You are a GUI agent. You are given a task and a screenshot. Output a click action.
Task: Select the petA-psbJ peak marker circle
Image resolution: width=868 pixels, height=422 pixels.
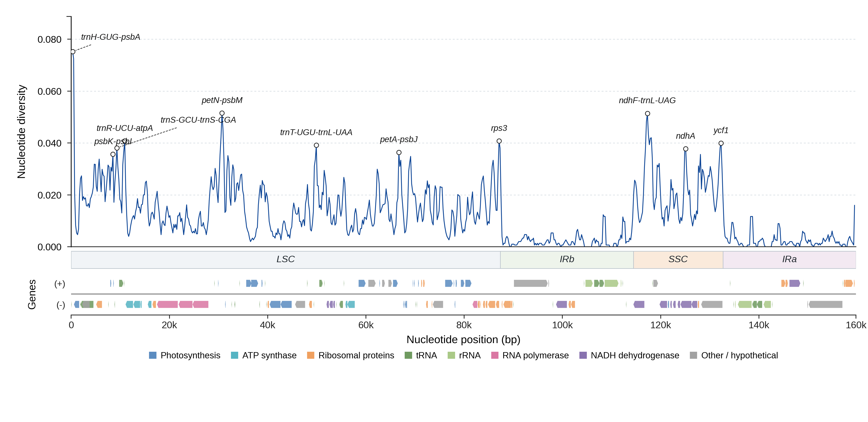399,153
